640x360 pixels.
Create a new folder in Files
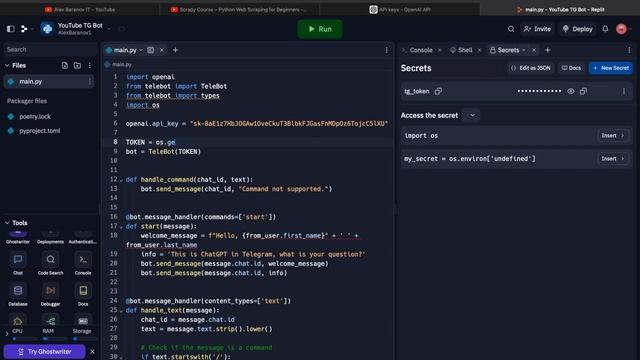point(77,65)
